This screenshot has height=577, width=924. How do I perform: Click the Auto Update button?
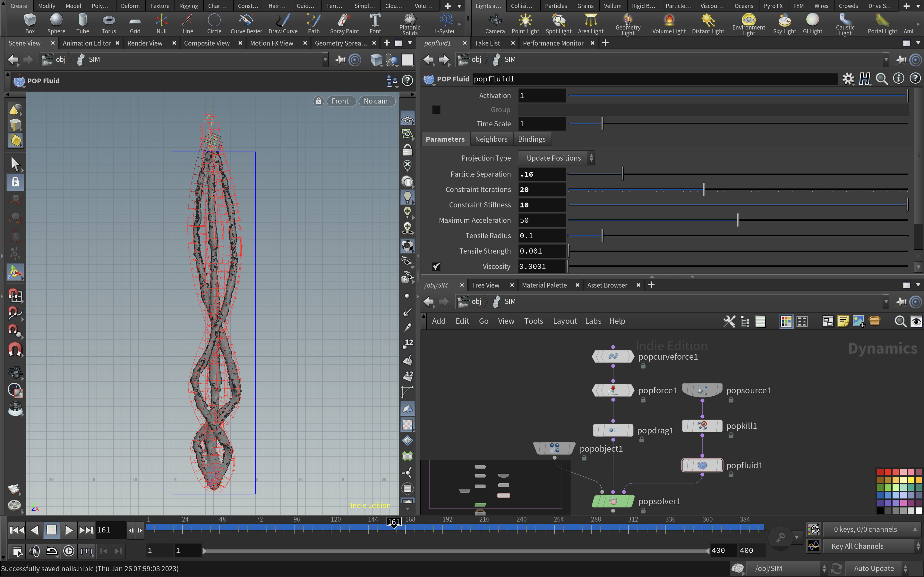(x=874, y=568)
